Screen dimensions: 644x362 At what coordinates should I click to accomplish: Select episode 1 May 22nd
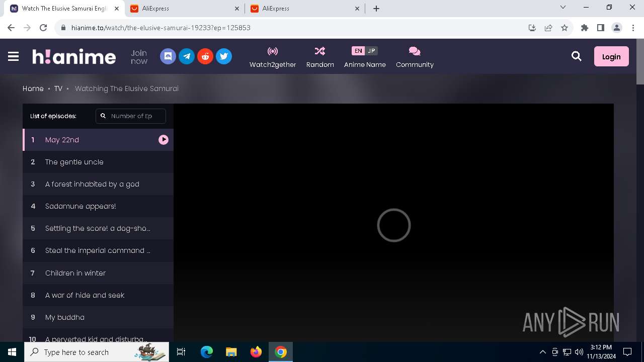coord(98,140)
